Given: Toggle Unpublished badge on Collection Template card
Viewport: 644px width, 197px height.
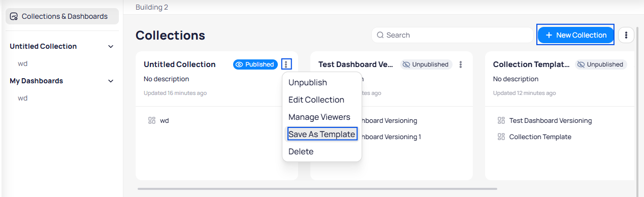Looking at the screenshot, I should pyautogui.click(x=601, y=64).
